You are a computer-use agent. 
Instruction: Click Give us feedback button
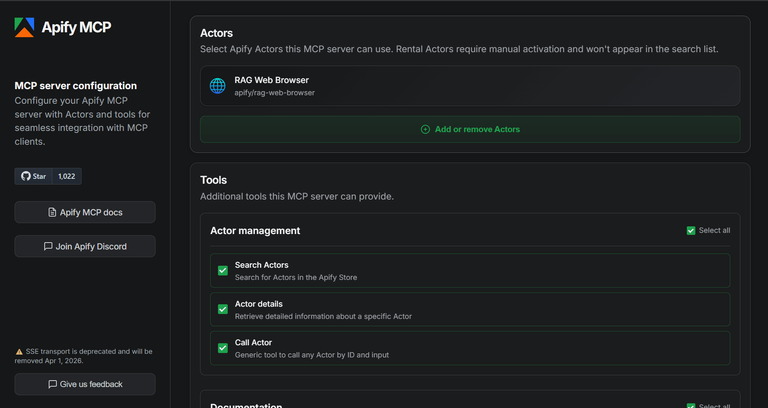(x=85, y=384)
